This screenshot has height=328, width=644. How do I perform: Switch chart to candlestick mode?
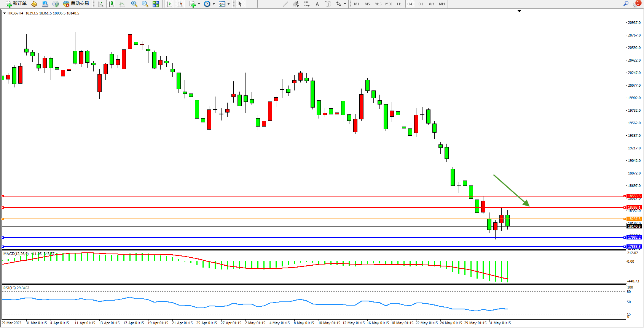click(x=111, y=4)
